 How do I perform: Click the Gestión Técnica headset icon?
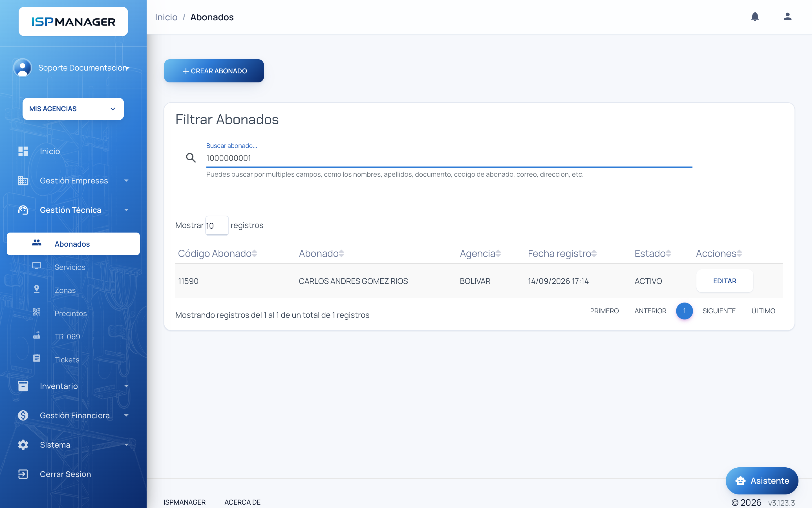[23, 210]
